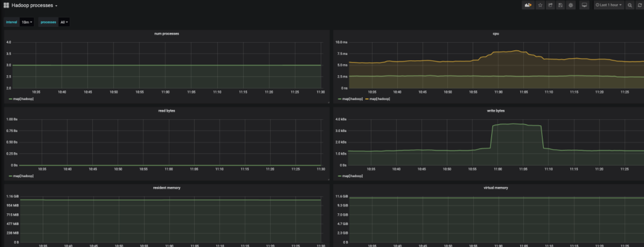
Task: Refresh the dashboard
Action: [640, 5]
